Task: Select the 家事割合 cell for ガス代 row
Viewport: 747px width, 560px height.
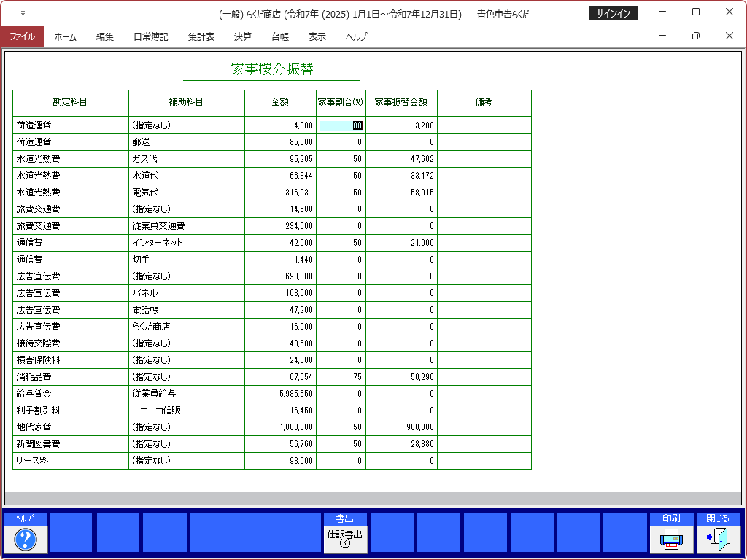Action: coord(341,159)
